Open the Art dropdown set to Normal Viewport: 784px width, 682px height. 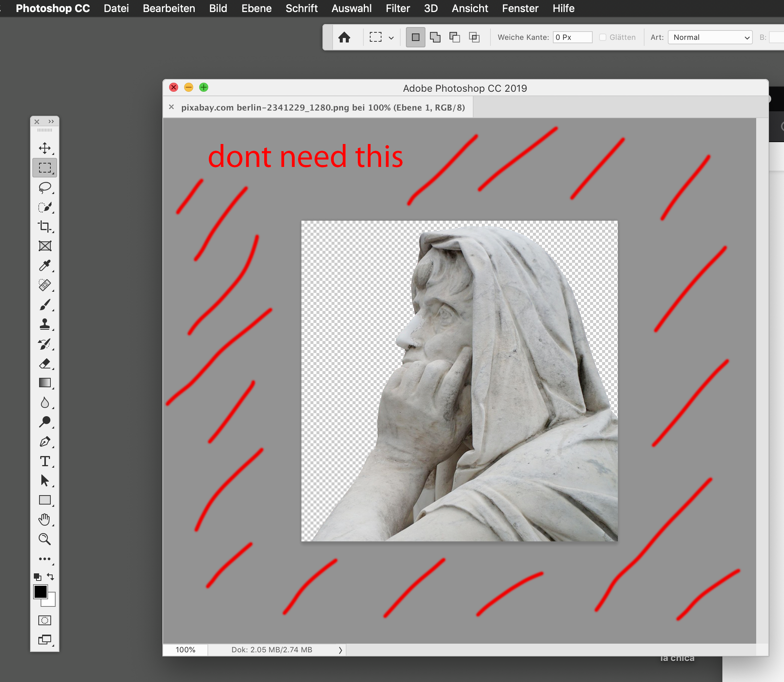(710, 37)
